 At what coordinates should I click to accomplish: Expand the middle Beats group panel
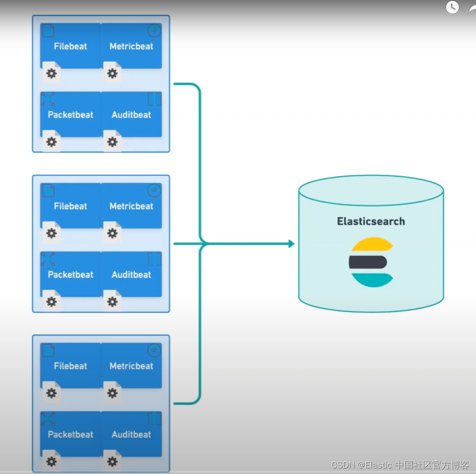[x=101, y=244]
